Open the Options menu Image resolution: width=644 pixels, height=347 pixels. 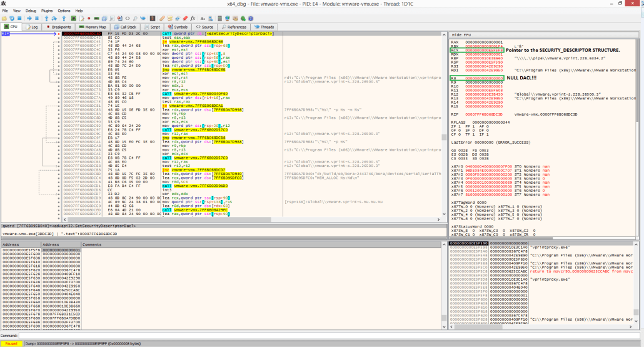(64, 11)
